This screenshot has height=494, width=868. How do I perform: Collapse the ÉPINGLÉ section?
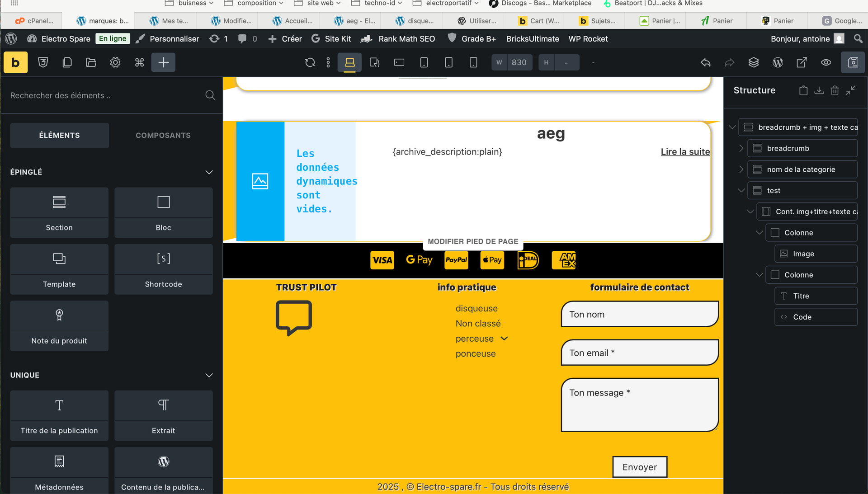(x=209, y=172)
